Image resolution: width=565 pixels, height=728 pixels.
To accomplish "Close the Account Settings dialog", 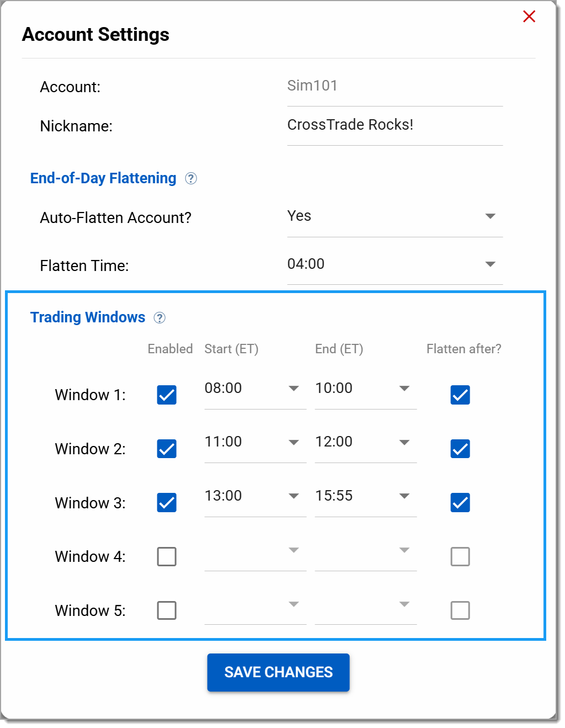I will (529, 17).
